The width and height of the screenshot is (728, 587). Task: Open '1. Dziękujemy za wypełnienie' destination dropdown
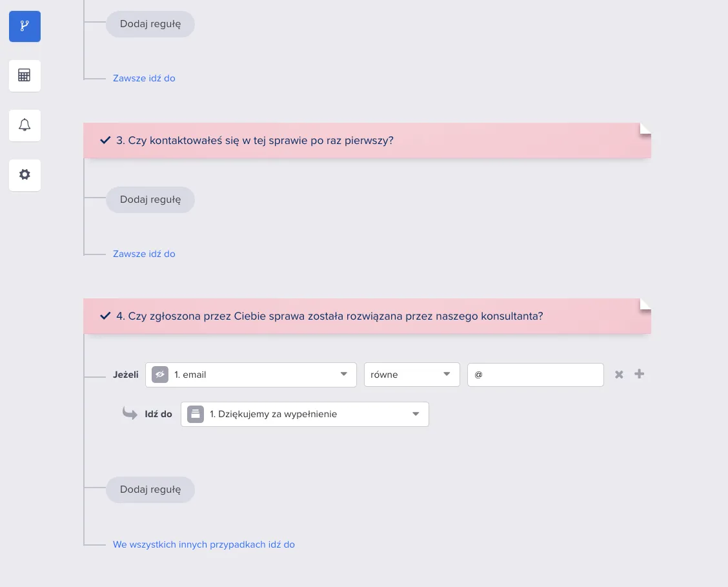coord(305,414)
